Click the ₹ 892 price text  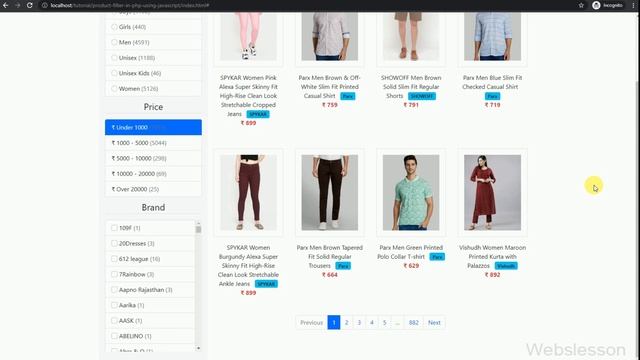[492, 275]
